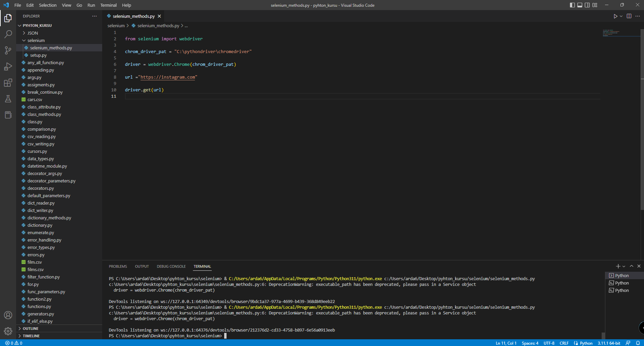Open the Manage settings gear
Viewport: 644px width, 346px height.
click(x=8, y=331)
